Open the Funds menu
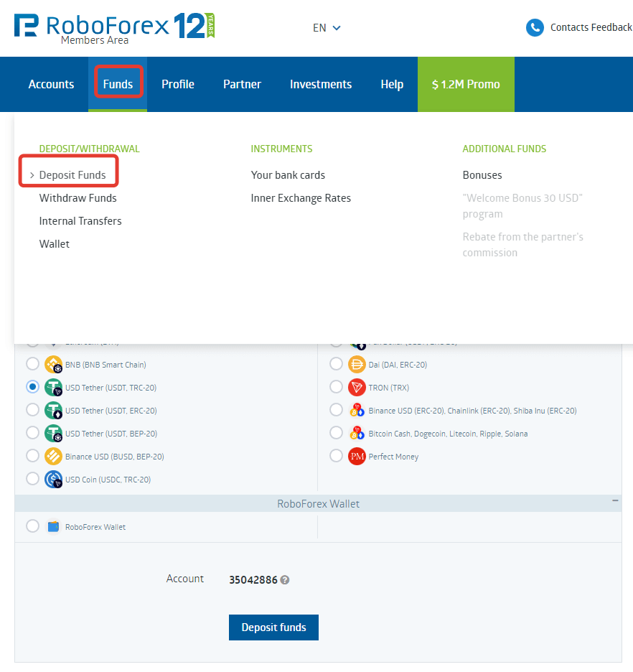This screenshot has width=633, height=672. point(118,85)
